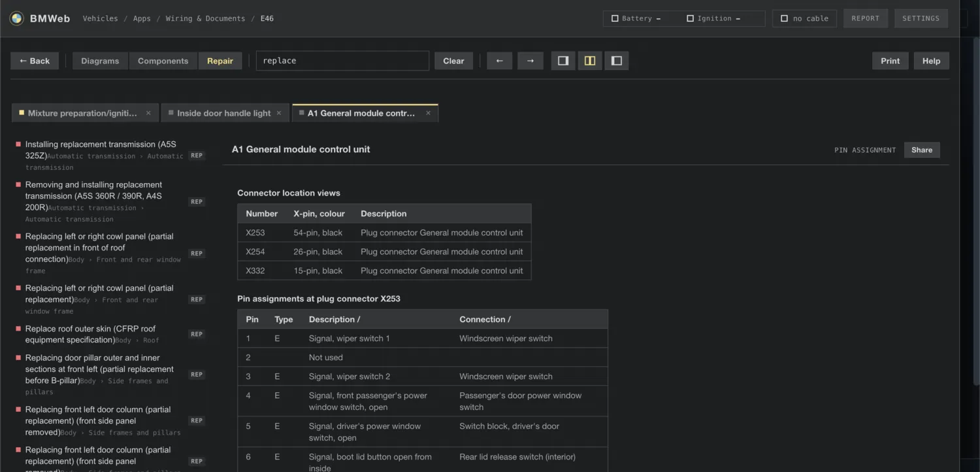Open SETTINGS
This screenshot has width=980, height=472.
coord(921,18)
